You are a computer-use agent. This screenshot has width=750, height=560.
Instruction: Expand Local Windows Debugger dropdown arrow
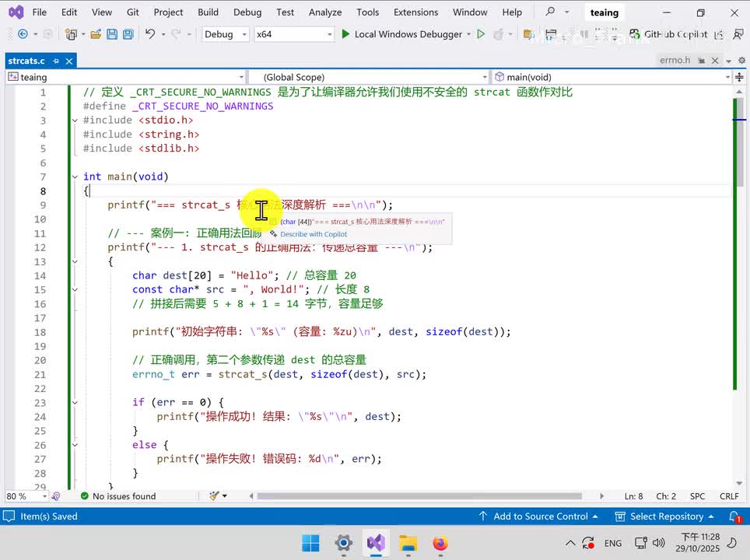coord(468,34)
